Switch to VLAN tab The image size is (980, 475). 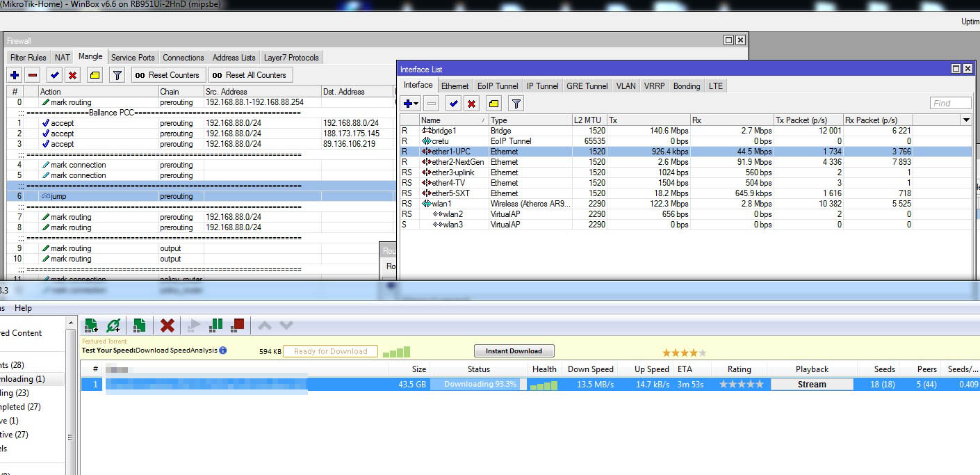click(626, 86)
